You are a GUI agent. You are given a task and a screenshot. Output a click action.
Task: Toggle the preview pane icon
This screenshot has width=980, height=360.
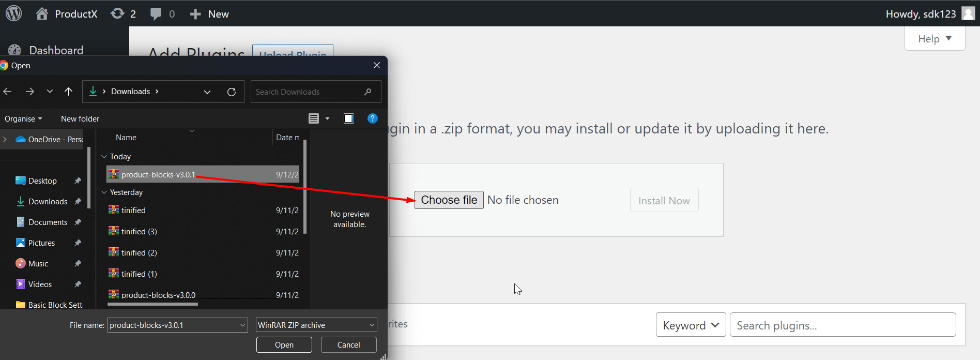click(x=349, y=118)
